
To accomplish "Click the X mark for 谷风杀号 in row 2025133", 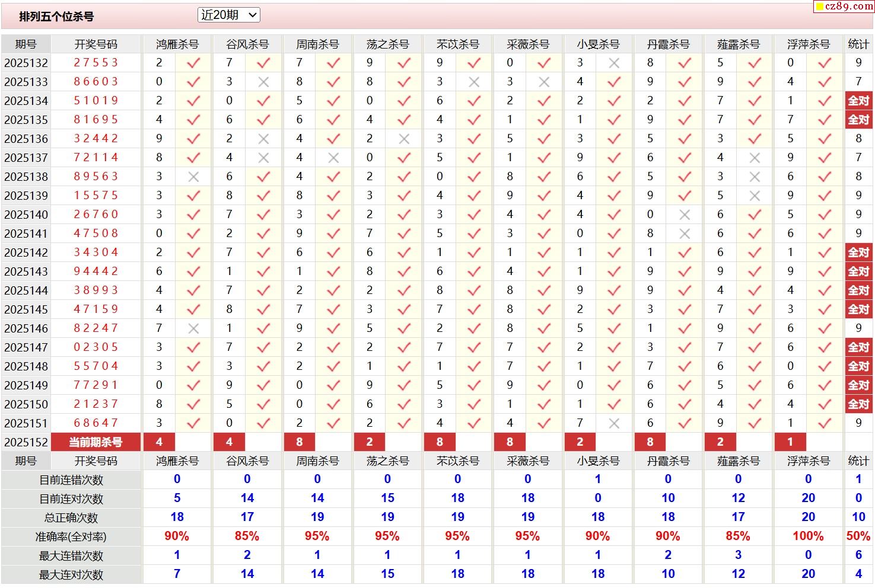I will [x=263, y=82].
